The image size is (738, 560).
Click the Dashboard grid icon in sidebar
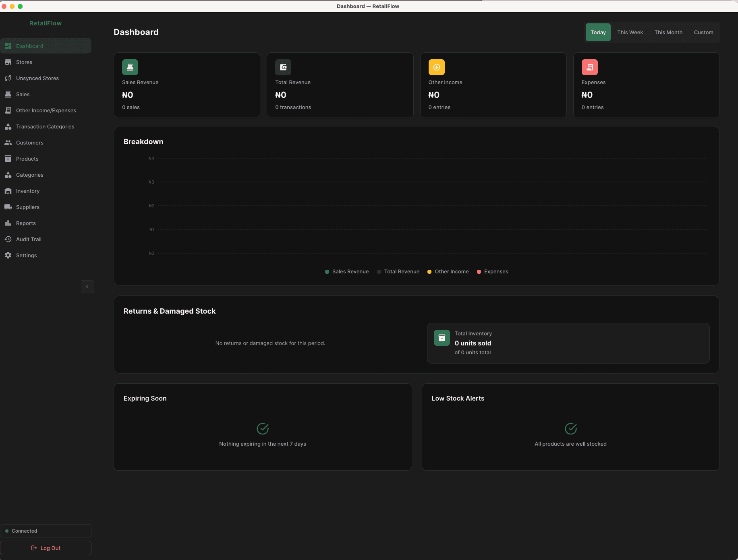pyautogui.click(x=8, y=46)
